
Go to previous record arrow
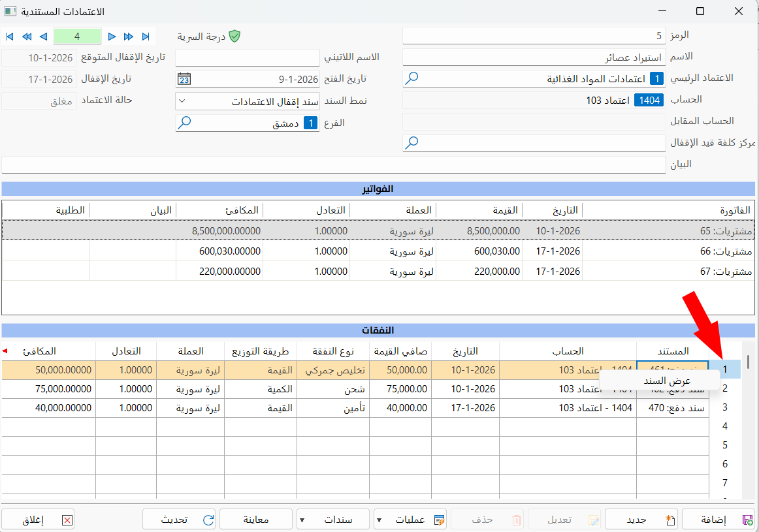tap(44, 37)
